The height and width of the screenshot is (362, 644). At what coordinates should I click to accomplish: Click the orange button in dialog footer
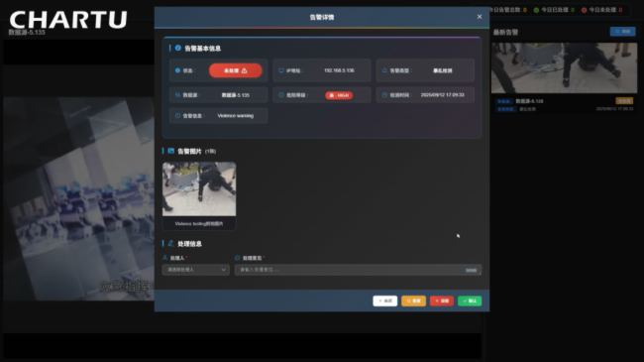point(413,301)
